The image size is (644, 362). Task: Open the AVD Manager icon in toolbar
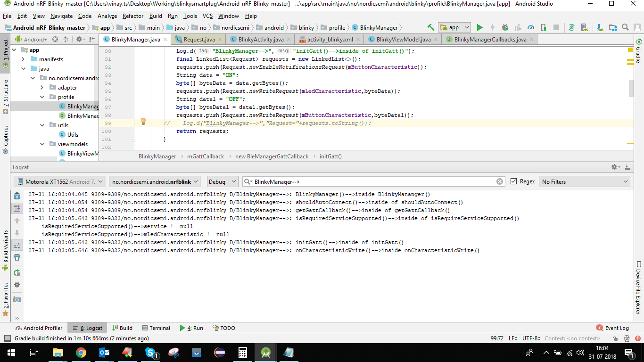coord(586,27)
